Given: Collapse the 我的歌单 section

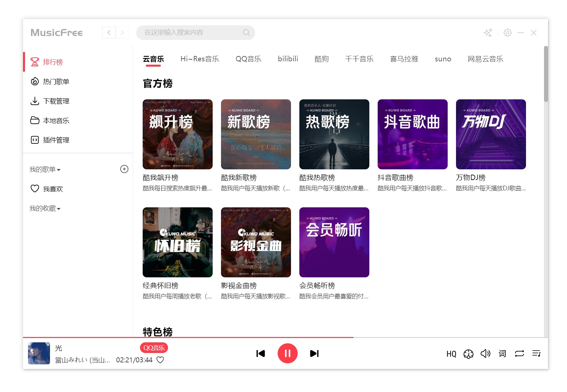Looking at the screenshot, I should coord(45,169).
